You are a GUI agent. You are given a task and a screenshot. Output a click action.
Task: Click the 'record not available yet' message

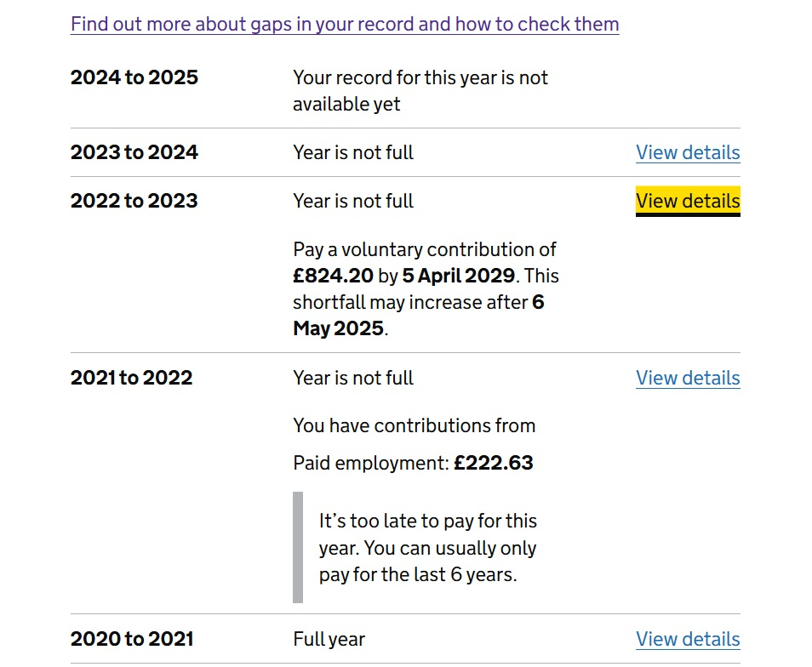click(420, 91)
